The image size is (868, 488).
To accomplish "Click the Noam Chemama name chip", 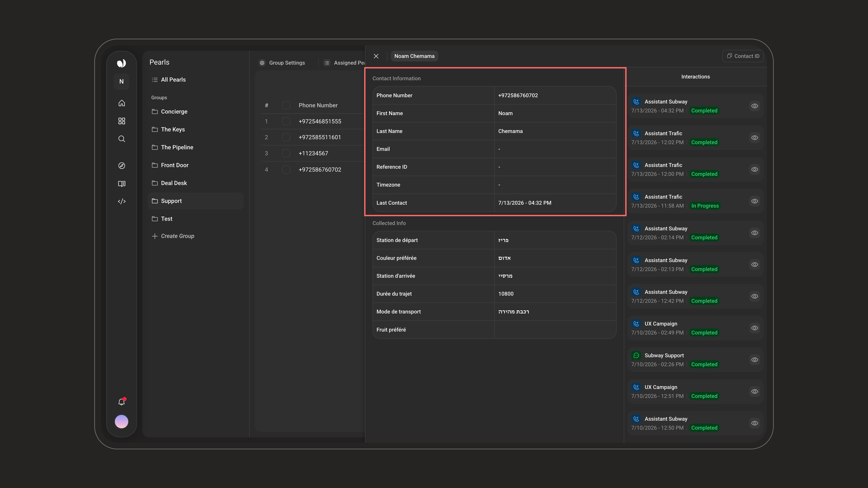I will [x=414, y=56].
